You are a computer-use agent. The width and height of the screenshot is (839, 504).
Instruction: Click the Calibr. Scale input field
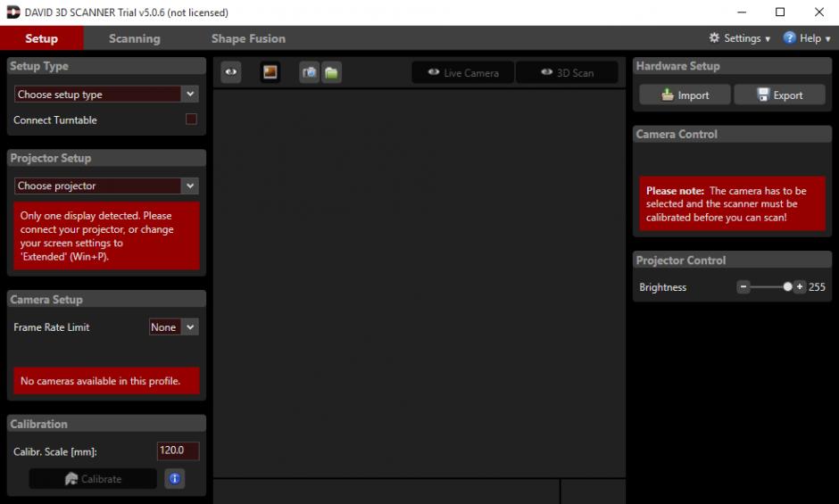(x=178, y=450)
